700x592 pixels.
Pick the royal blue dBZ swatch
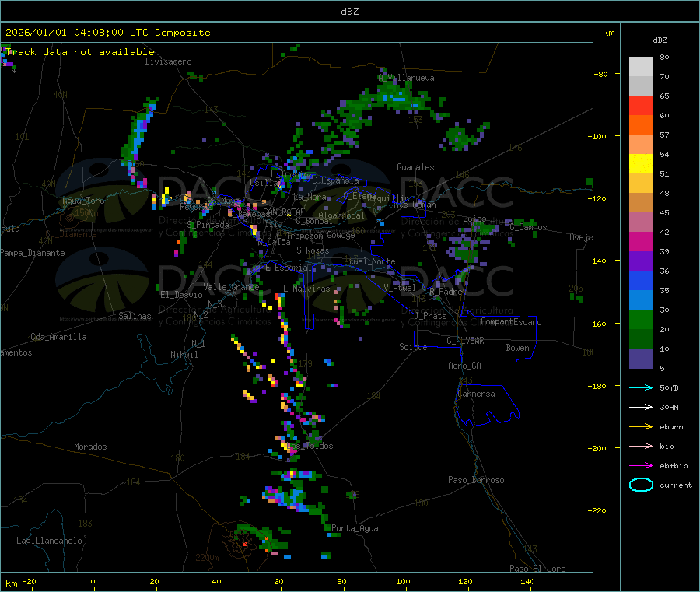pos(641,280)
